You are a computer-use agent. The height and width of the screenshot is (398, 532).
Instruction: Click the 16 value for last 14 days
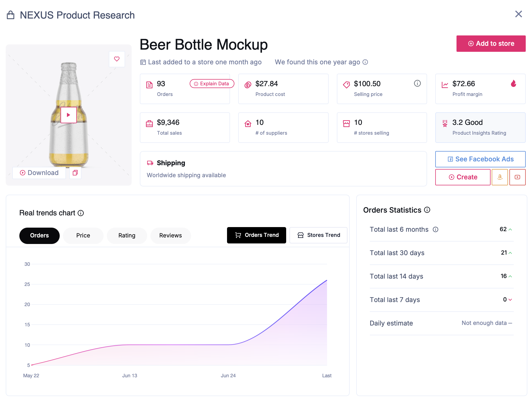pos(504,276)
